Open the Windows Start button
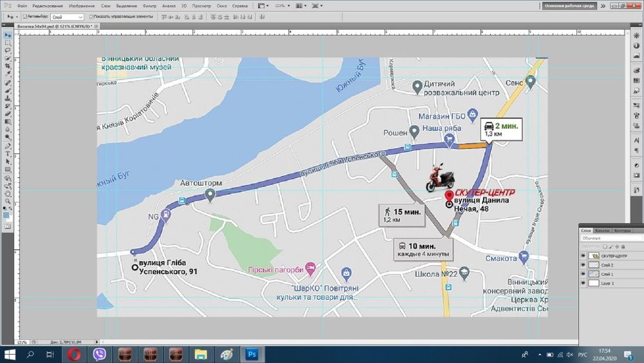644x363 pixels. click(10, 355)
